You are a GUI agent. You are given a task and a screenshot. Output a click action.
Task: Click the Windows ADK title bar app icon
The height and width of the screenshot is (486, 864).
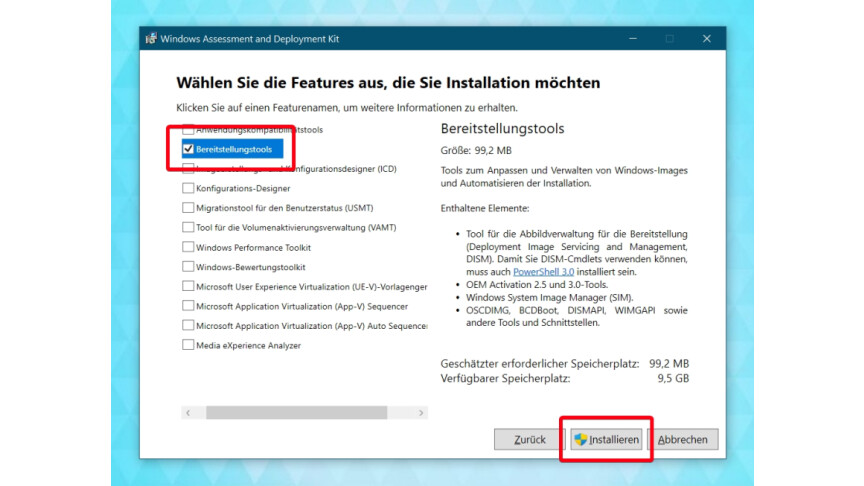click(151, 39)
